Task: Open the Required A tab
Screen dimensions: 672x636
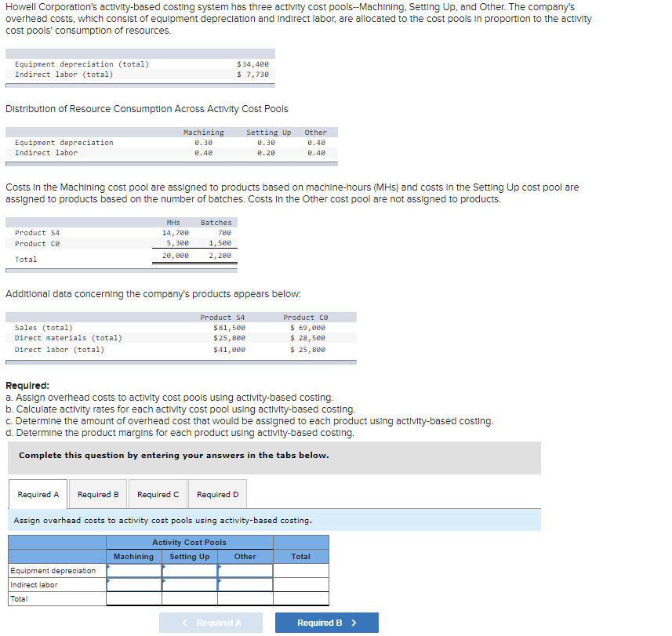Action: tap(38, 494)
